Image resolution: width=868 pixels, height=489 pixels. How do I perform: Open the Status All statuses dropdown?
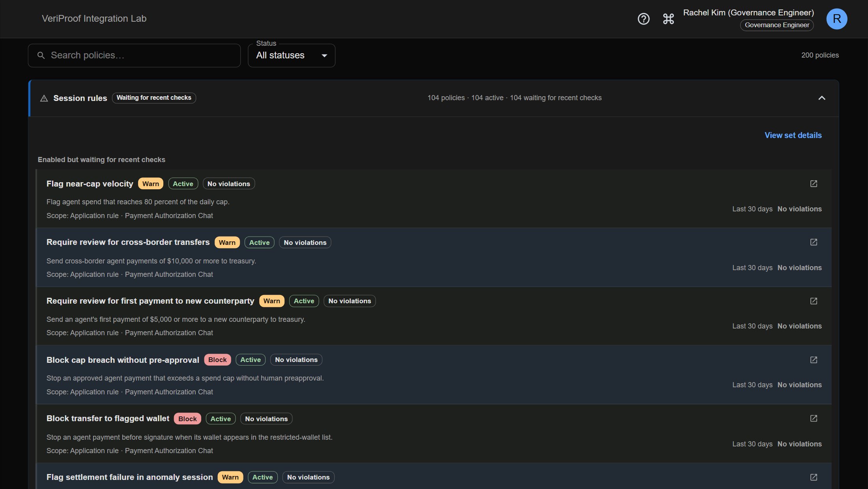(292, 55)
